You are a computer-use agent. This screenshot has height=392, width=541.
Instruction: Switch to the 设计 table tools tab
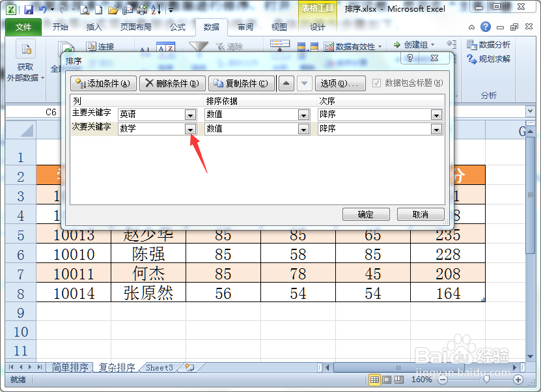(318, 27)
